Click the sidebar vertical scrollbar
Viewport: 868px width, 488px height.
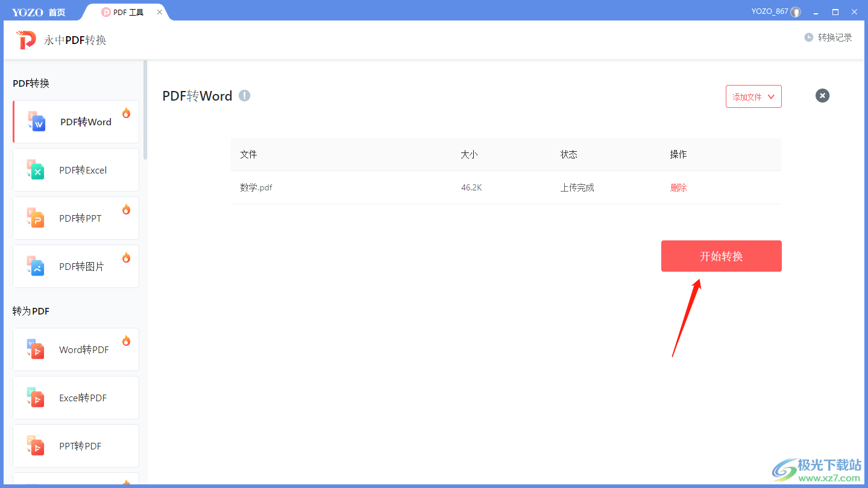pos(145,110)
